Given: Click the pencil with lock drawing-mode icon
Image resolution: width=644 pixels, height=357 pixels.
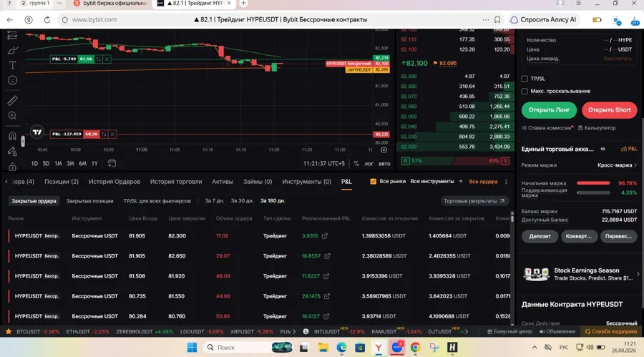Looking at the screenshot, I should 13,152.
